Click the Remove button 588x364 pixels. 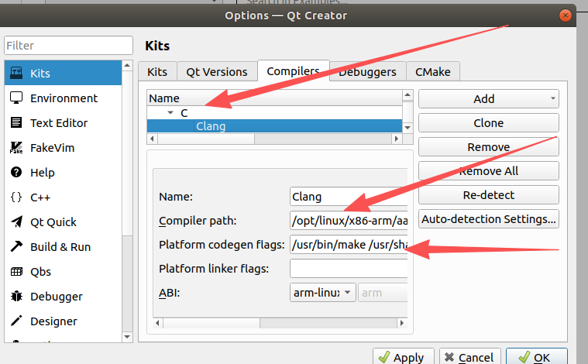[488, 147]
